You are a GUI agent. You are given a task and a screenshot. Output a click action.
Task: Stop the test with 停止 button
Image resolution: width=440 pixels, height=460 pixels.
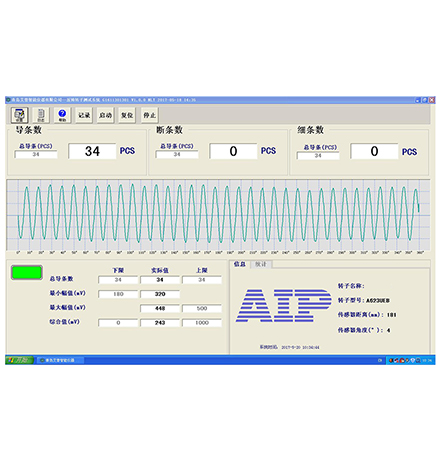[149, 115]
